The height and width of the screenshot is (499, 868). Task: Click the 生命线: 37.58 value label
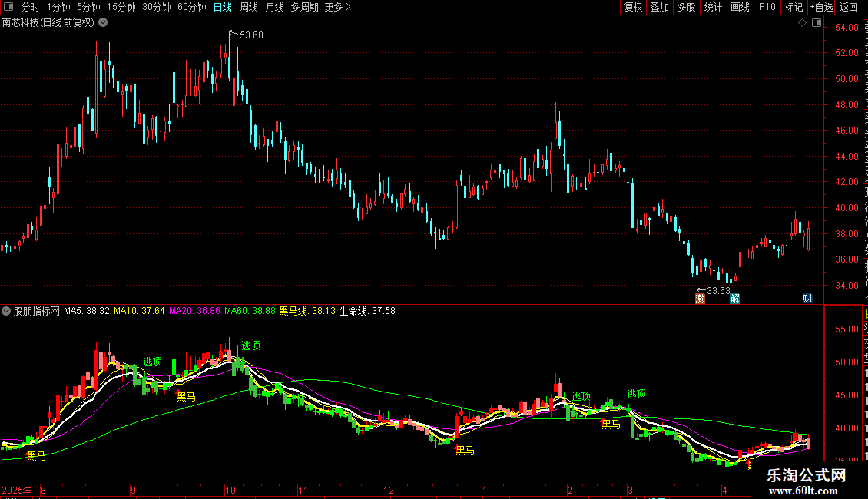(x=368, y=311)
